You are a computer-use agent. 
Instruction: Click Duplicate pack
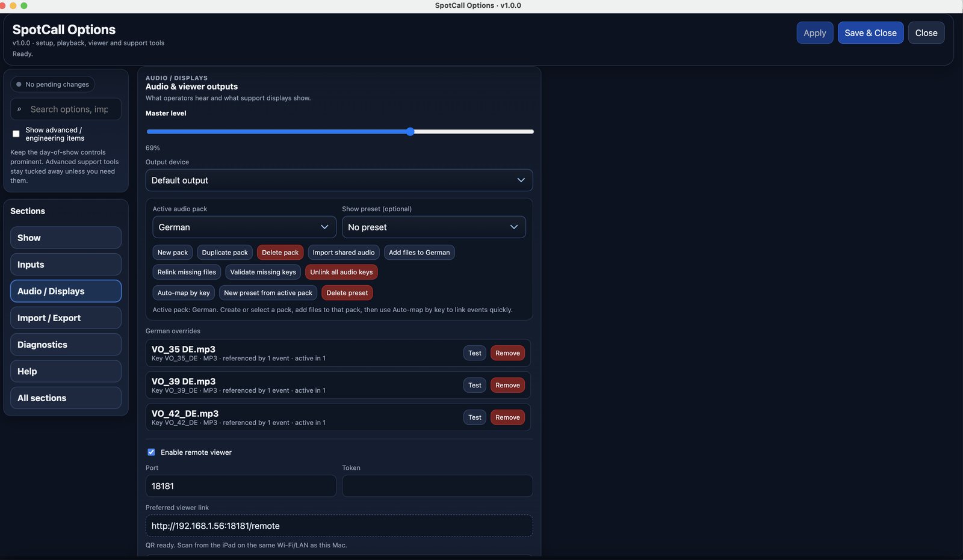pos(224,253)
